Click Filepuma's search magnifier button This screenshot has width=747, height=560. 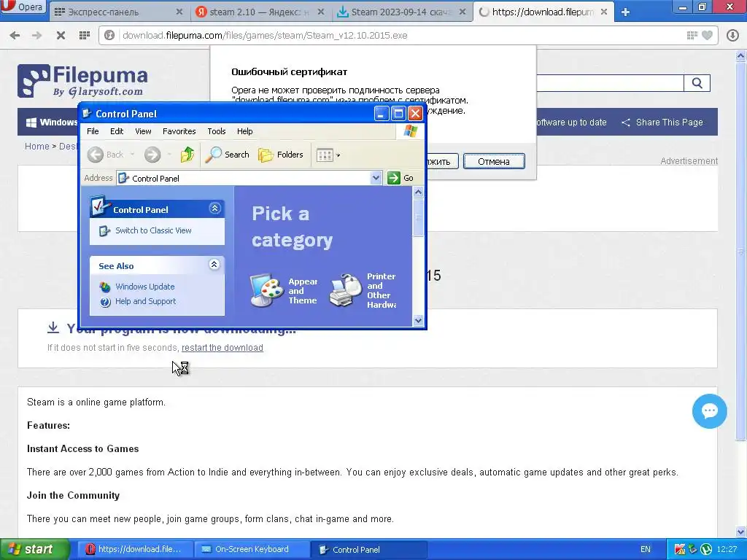(697, 83)
